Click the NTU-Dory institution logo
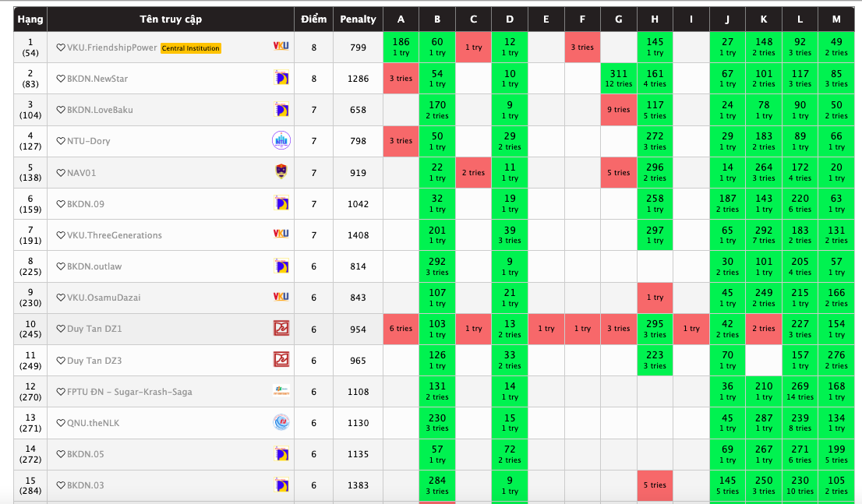862x504 pixels. pyautogui.click(x=281, y=141)
